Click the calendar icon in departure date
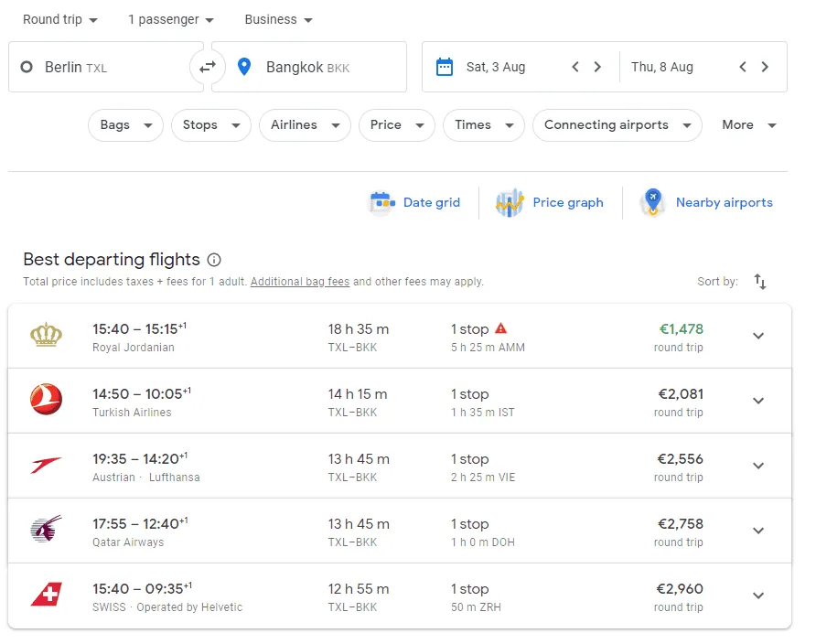Screen dimensions: 816x644 445,67
